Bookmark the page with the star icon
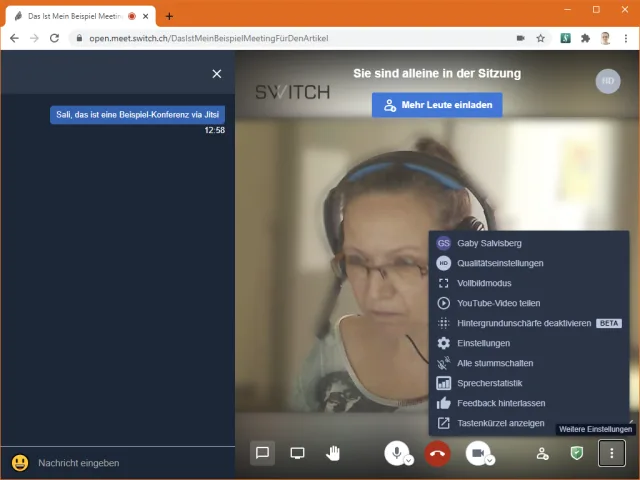640x480 pixels. coord(540,38)
